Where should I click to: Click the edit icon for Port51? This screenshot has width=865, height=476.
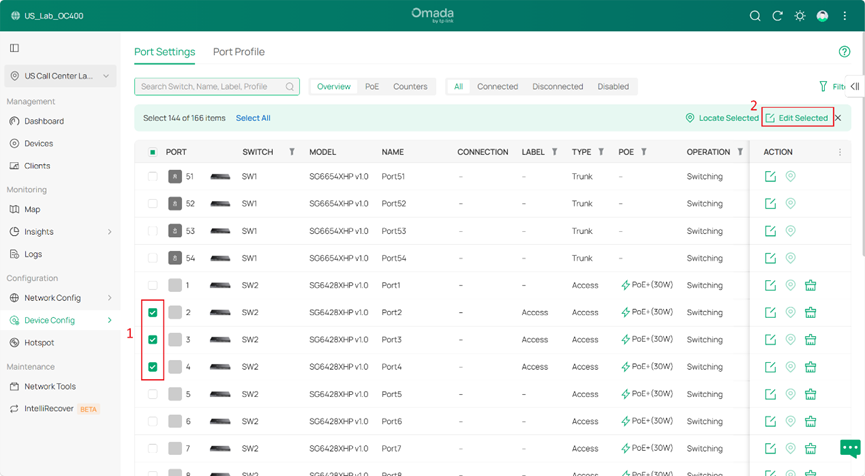[770, 177]
